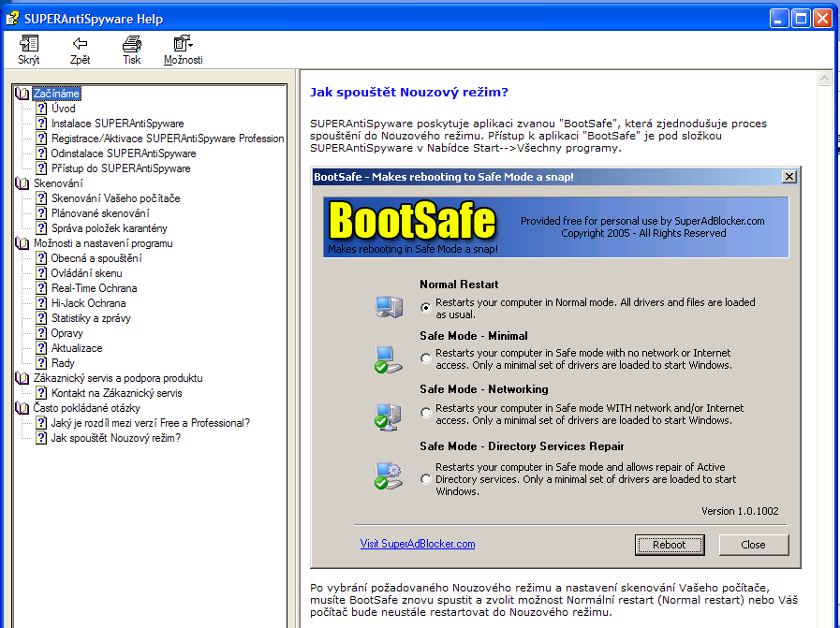Screen dimensions: 840x628
Task: Open Jak spouštět Nouzový režim? topic
Action: click(116, 438)
